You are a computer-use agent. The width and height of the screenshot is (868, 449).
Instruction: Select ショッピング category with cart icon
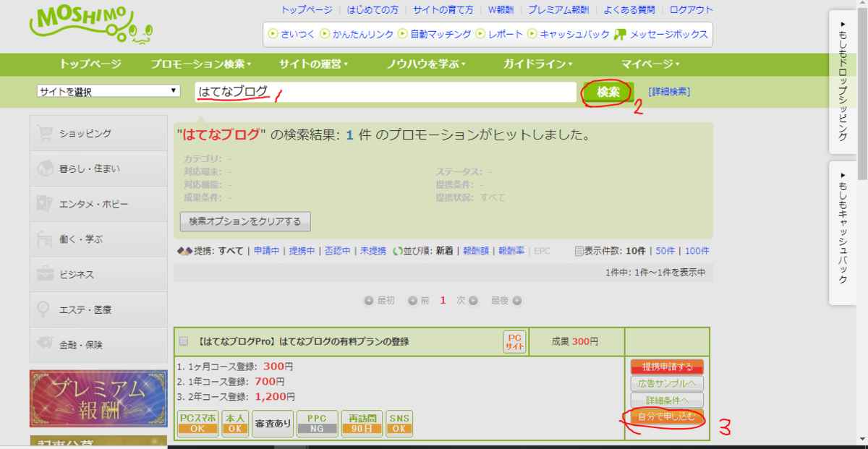tap(98, 133)
